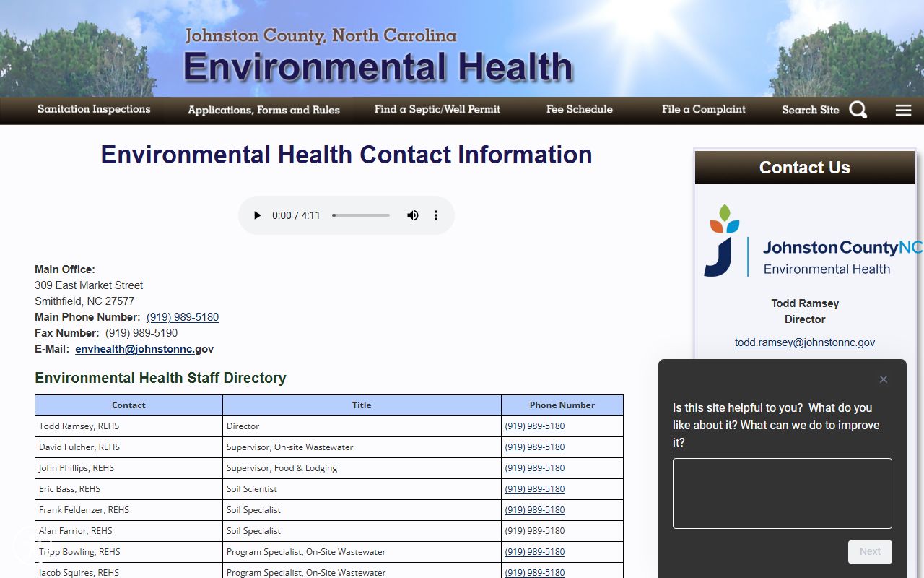Open the hamburger navigation menu
This screenshot has height=578, width=924.
[x=904, y=111]
